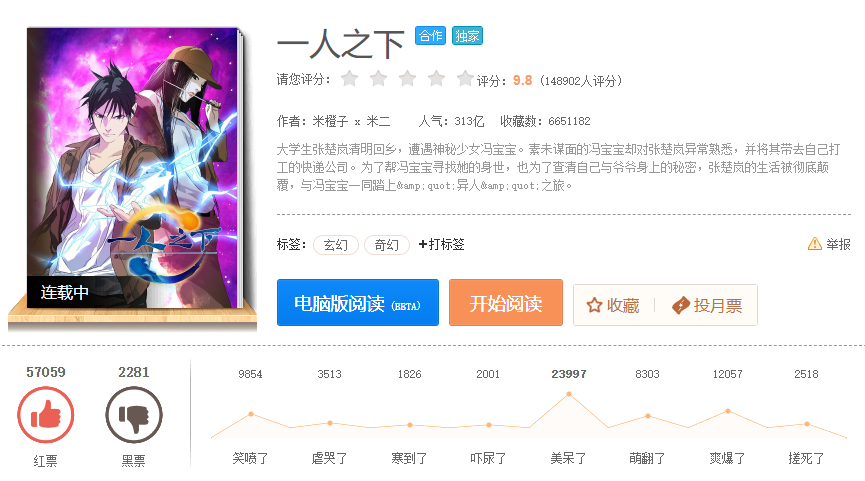Choose the 爽爆了 reaction point
Viewport: 865px width, 481px height.
point(728,411)
